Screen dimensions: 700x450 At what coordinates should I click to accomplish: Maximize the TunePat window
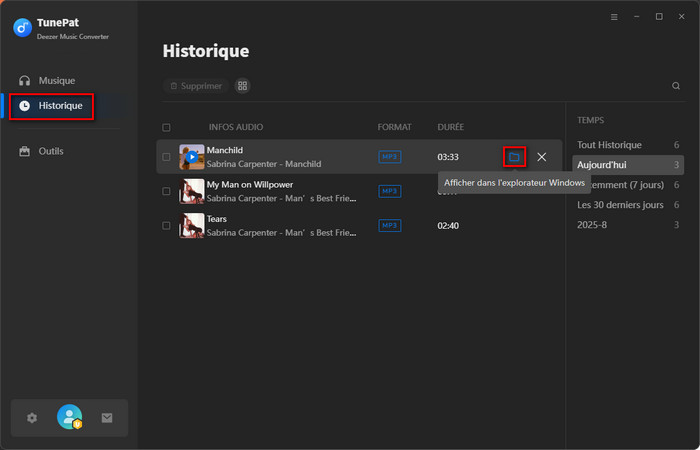pyautogui.click(x=659, y=17)
